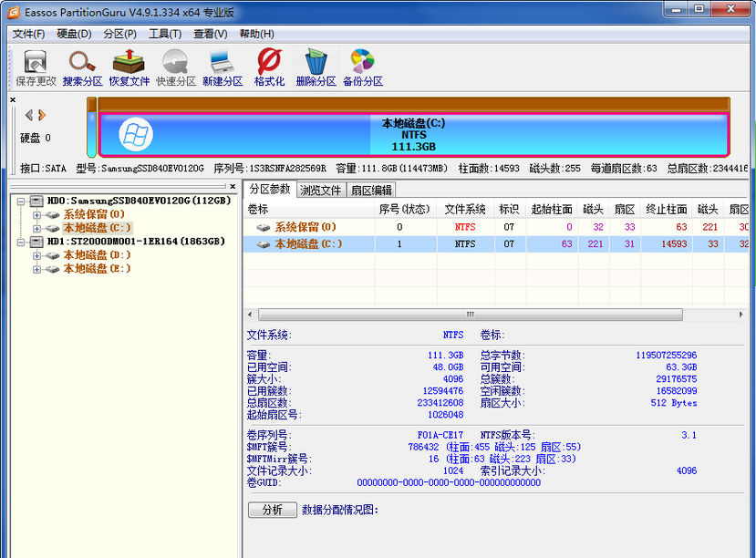Open the 恢复文件 (Recover Files) tool
The width and height of the screenshot is (756, 558).
point(128,66)
